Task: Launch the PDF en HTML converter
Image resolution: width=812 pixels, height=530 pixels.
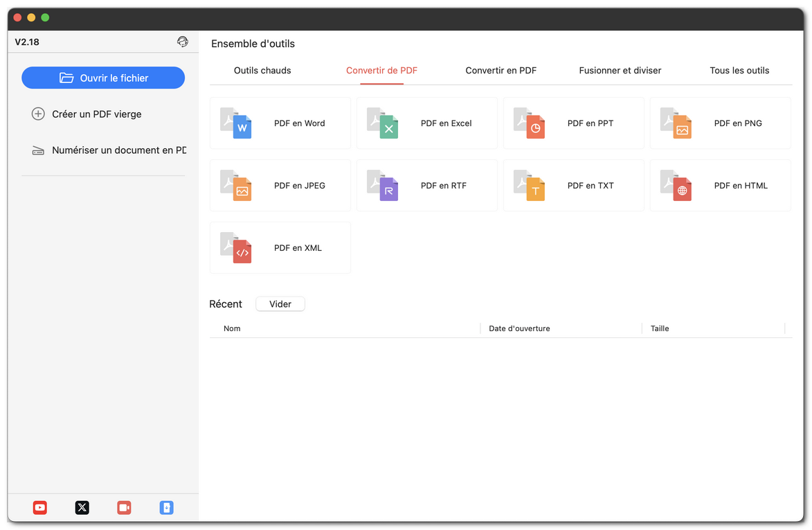Action: pos(720,185)
